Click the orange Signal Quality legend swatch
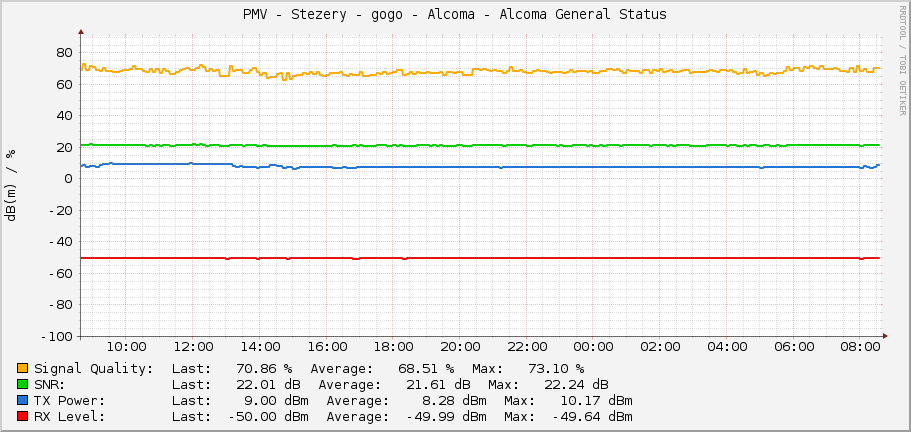 pos(22,368)
